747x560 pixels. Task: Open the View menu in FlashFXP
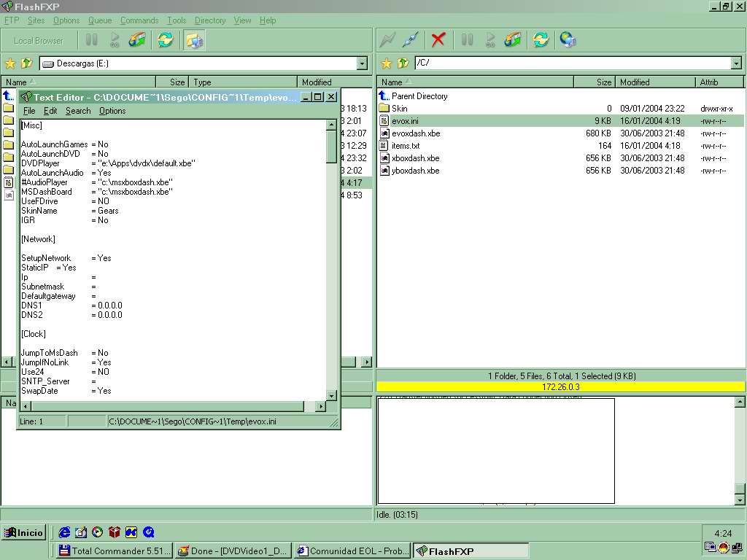click(242, 20)
